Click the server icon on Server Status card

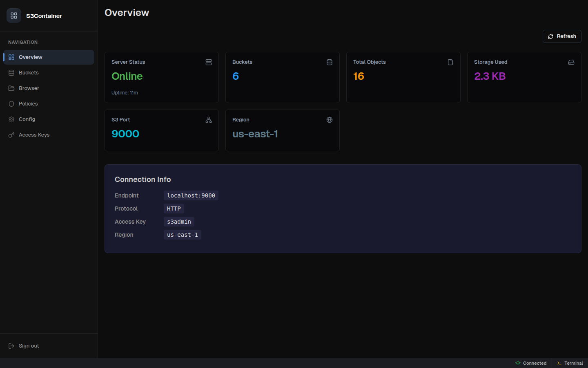pos(209,62)
